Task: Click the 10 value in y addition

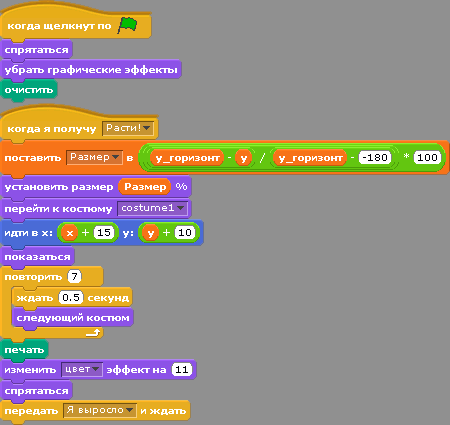Action: pos(185,232)
